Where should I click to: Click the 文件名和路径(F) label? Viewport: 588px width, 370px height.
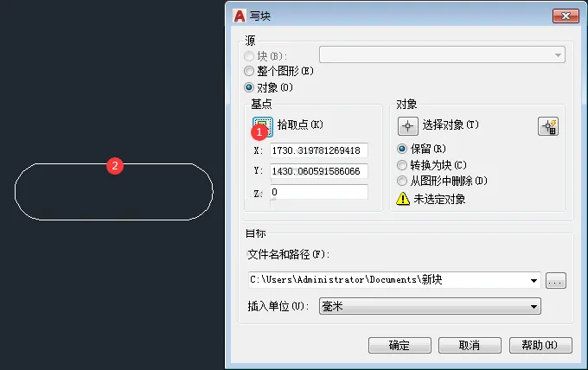pos(288,254)
